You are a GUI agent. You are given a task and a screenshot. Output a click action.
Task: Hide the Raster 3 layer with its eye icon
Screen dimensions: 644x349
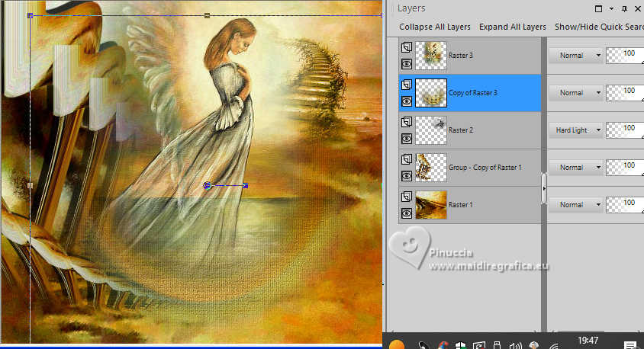tap(407, 64)
